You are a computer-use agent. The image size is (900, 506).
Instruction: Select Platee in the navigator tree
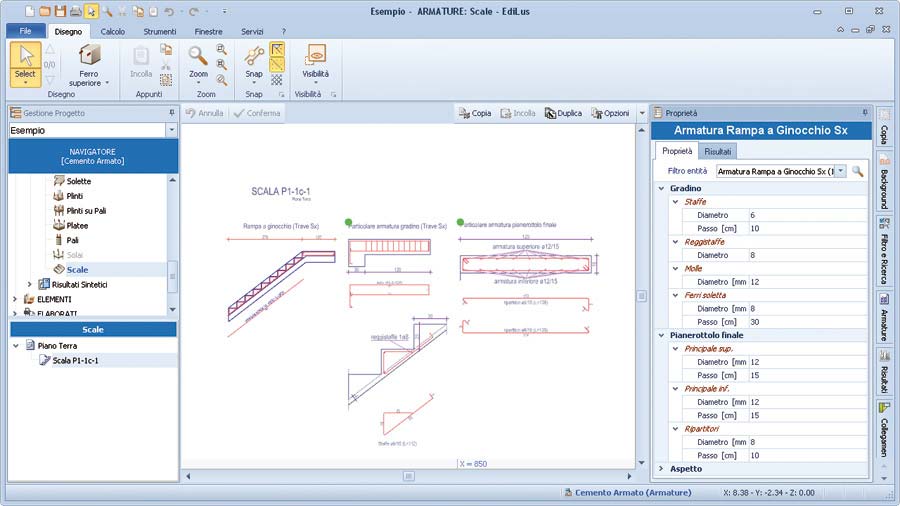[x=77, y=225]
